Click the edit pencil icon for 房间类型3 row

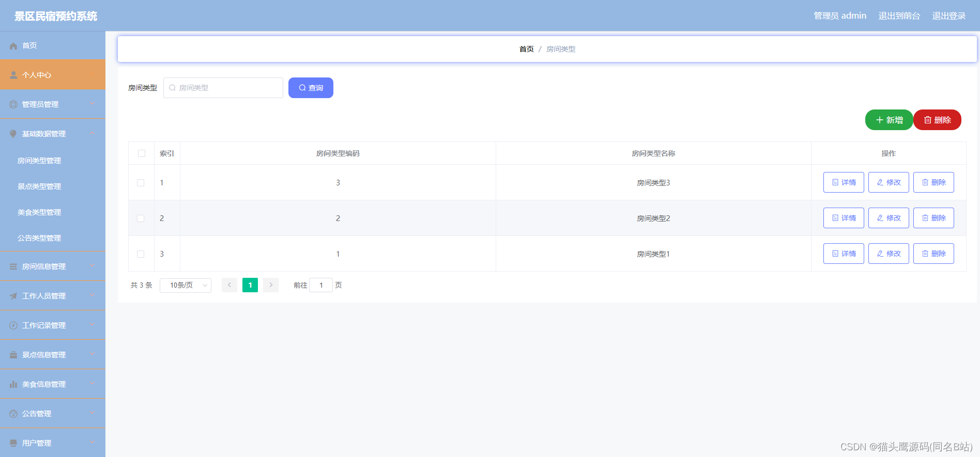tap(880, 182)
